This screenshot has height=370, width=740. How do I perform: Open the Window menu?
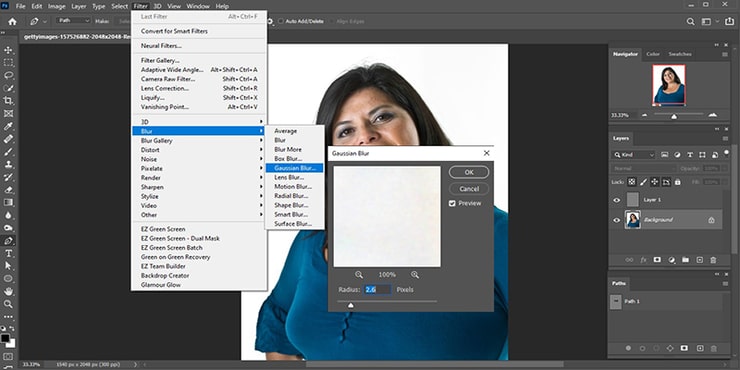pyautogui.click(x=198, y=6)
